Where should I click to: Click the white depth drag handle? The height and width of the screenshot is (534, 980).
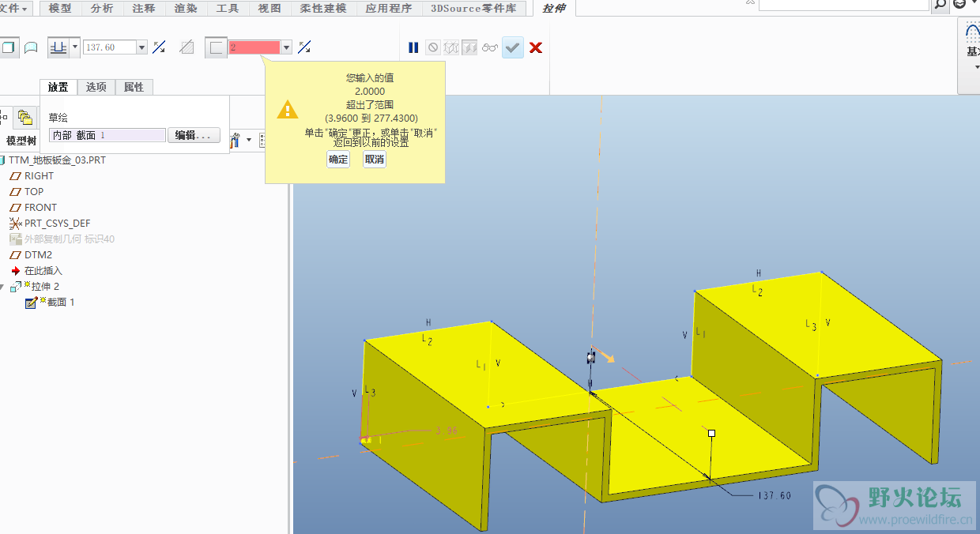click(711, 433)
